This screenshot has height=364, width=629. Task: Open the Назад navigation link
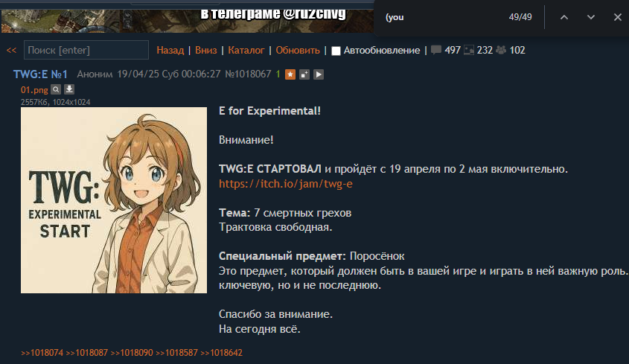pos(170,50)
